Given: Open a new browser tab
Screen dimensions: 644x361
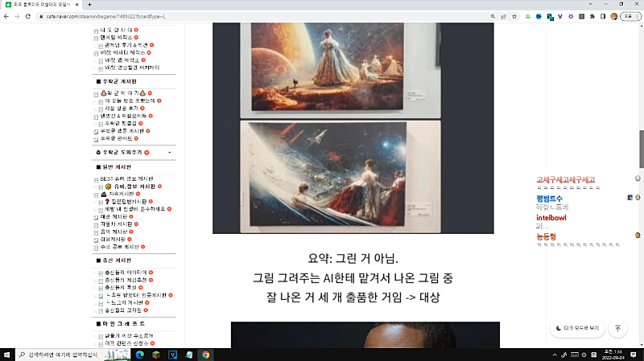Looking at the screenshot, I should click(x=89, y=5).
